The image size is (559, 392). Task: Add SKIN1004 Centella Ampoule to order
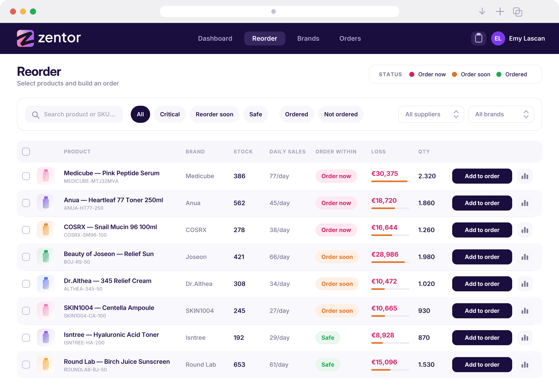point(482,311)
